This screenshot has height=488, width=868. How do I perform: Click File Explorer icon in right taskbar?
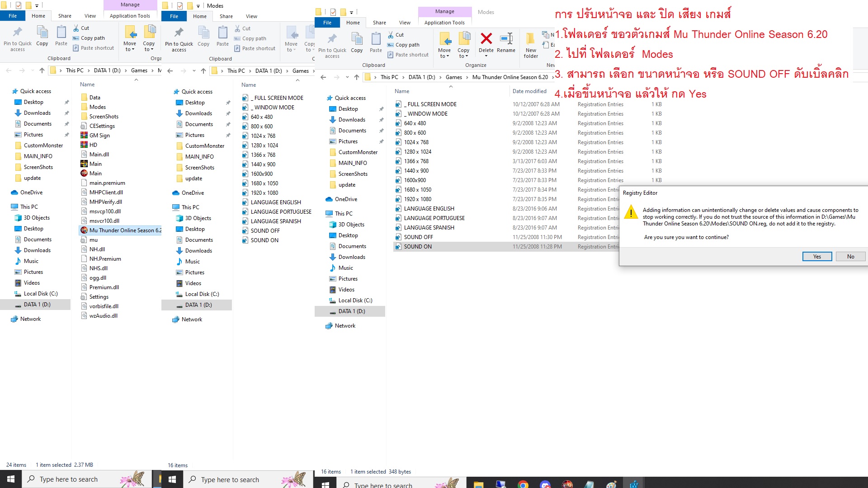click(x=478, y=484)
